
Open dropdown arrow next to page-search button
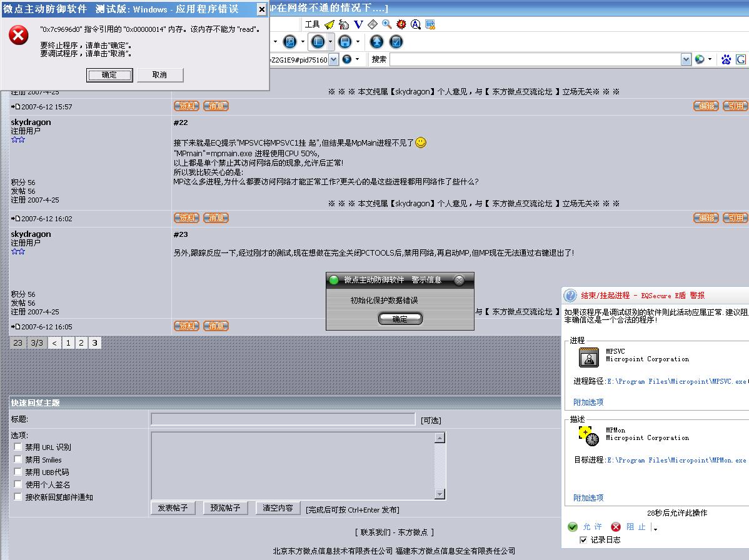[303, 42]
